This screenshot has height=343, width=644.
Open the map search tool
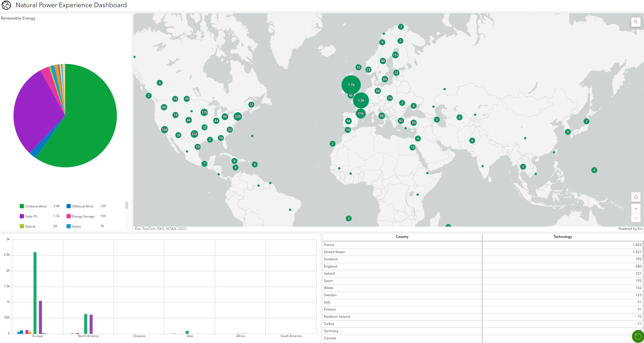(x=636, y=22)
